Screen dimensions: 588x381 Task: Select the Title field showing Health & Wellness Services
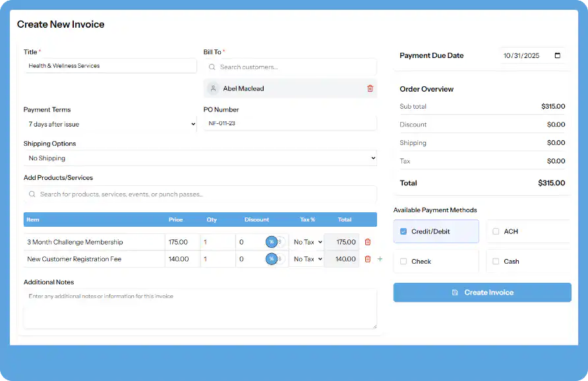coord(110,66)
